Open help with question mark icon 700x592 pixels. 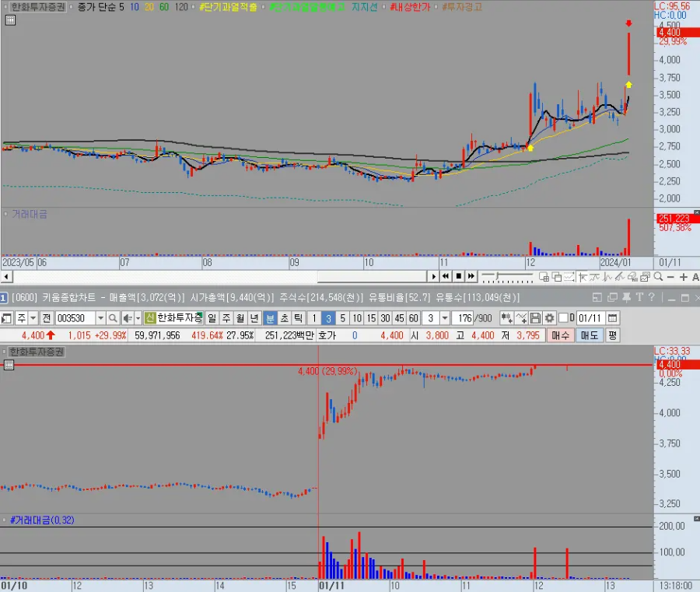tap(651, 297)
